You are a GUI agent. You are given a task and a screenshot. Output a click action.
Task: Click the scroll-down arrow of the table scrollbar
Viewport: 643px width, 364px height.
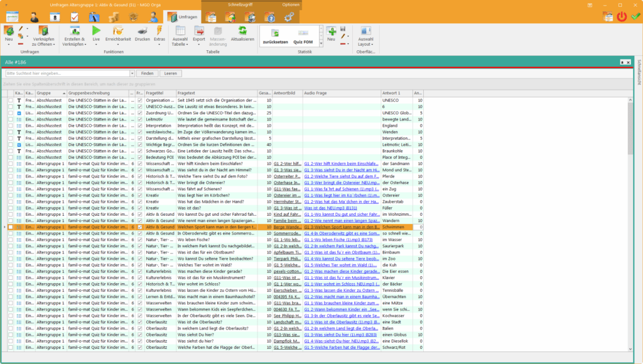(630, 349)
